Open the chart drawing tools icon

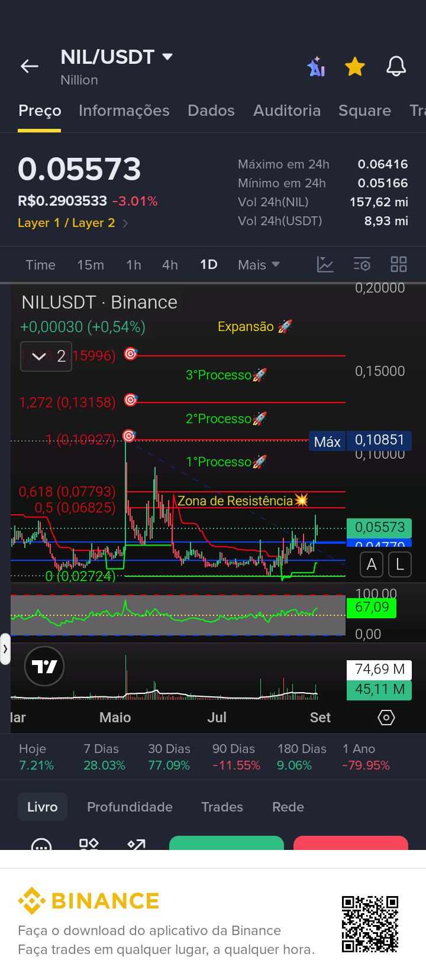point(325,264)
